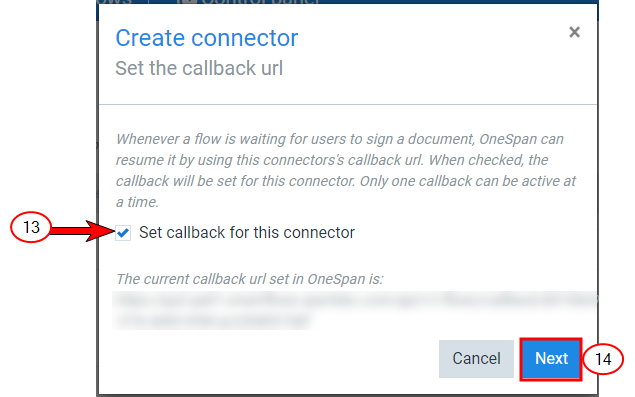Open the partly hidden Control panel tab

pyautogui.click(x=248, y=2)
